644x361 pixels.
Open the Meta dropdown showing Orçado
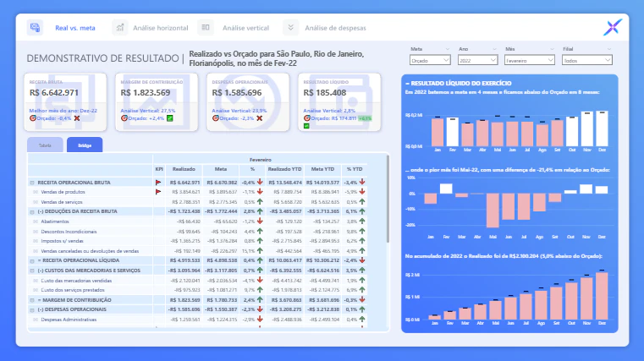430,60
